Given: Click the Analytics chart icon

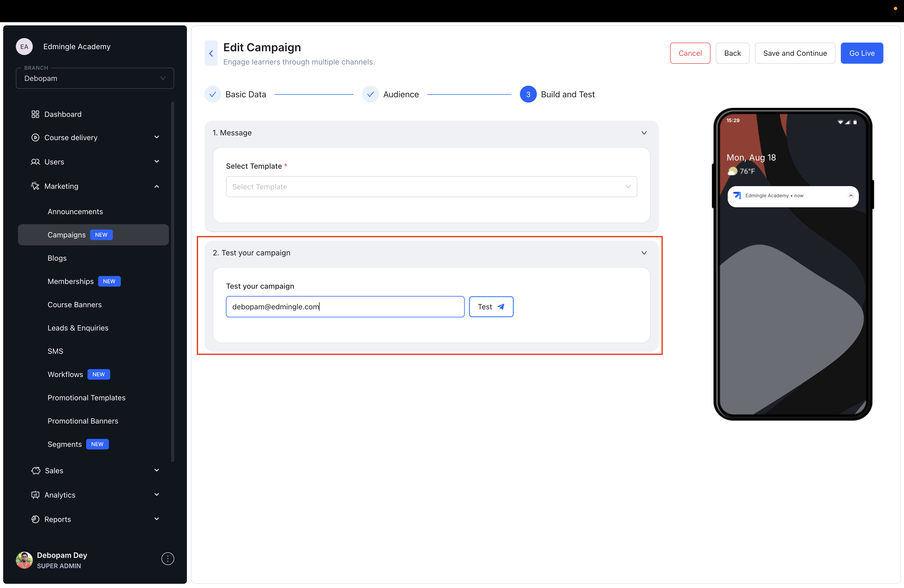Looking at the screenshot, I should (x=35, y=495).
